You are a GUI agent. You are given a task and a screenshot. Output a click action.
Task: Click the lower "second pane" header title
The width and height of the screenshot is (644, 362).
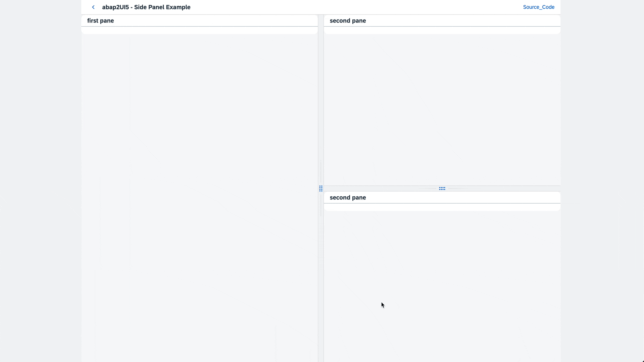point(348,197)
